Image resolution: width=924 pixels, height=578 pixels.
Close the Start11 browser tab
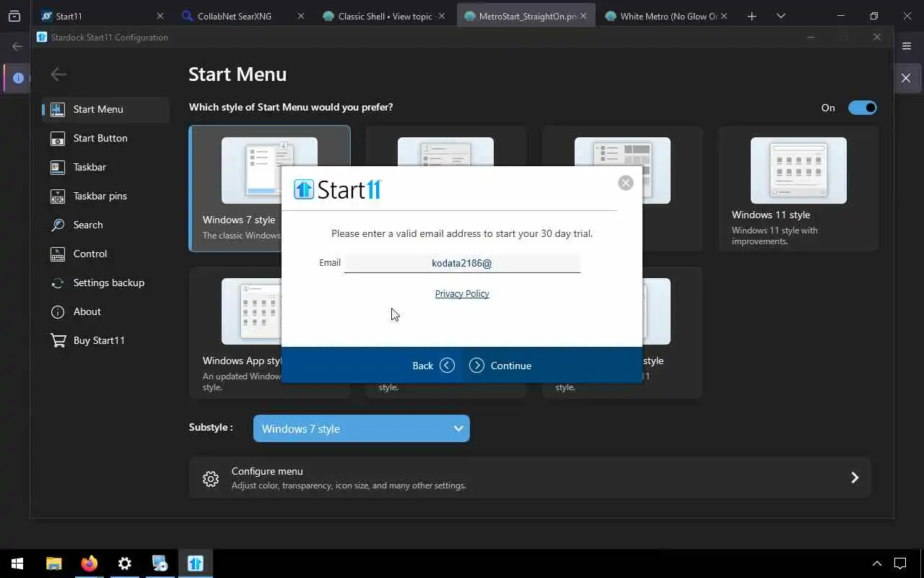[160, 16]
